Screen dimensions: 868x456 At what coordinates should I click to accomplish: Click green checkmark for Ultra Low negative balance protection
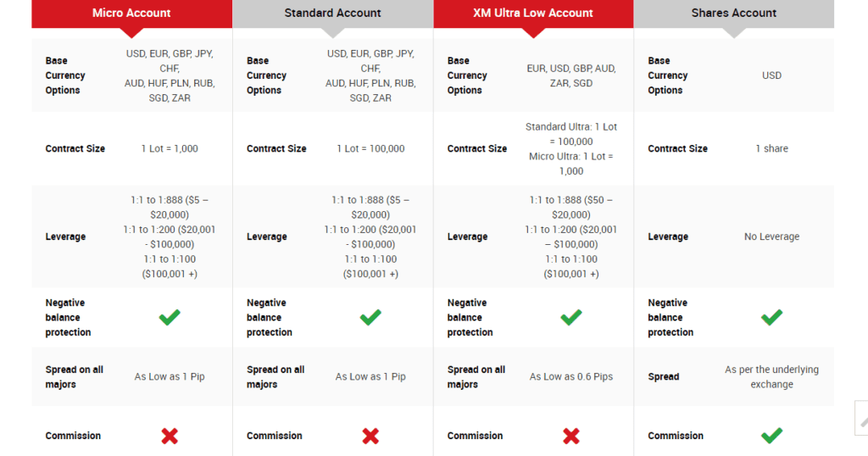(x=570, y=317)
